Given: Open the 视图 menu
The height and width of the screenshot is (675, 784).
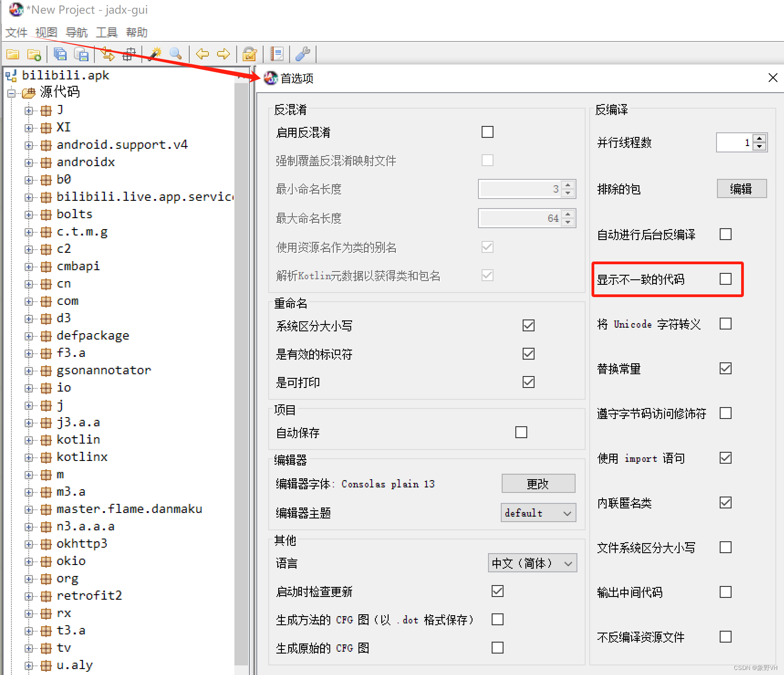Looking at the screenshot, I should pyautogui.click(x=47, y=32).
